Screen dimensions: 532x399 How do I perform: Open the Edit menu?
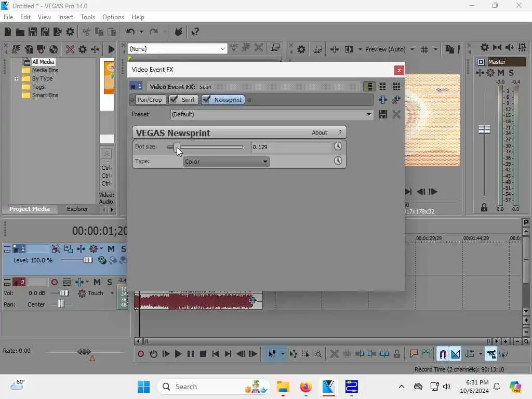pyautogui.click(x=25, y=17)
